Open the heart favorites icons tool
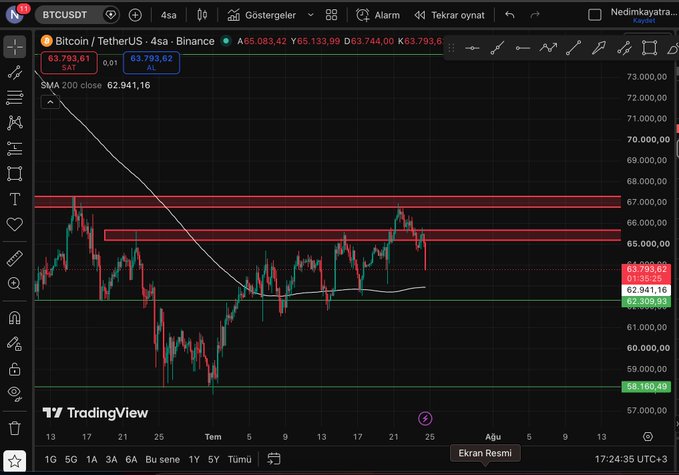 pos(15,224)
